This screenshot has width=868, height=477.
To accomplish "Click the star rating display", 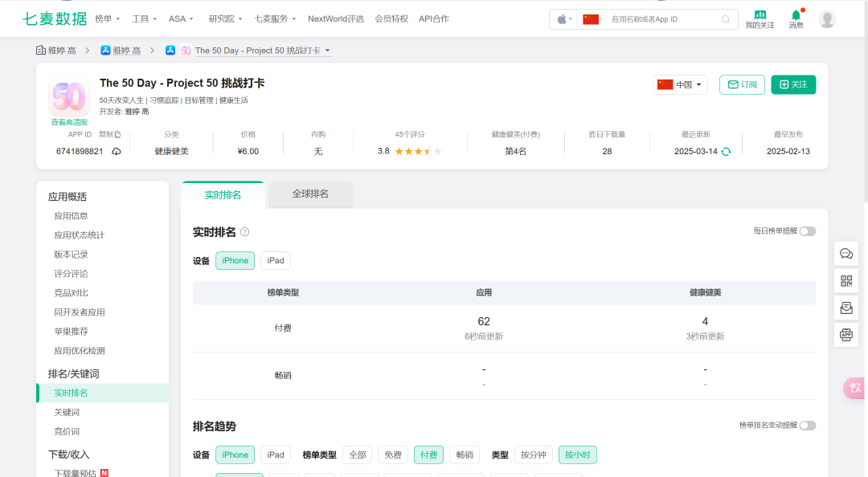I will pos(418,152).
